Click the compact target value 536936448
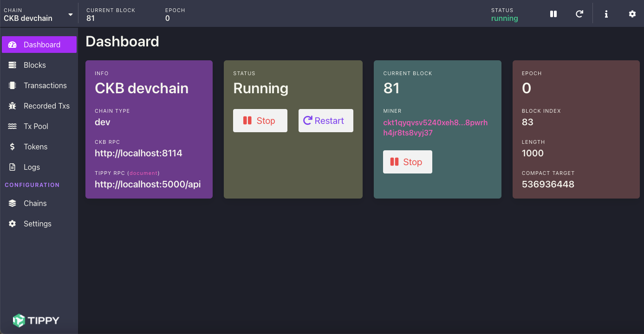The height and width of the screenshot is (334, 644). tap(548, 184)
